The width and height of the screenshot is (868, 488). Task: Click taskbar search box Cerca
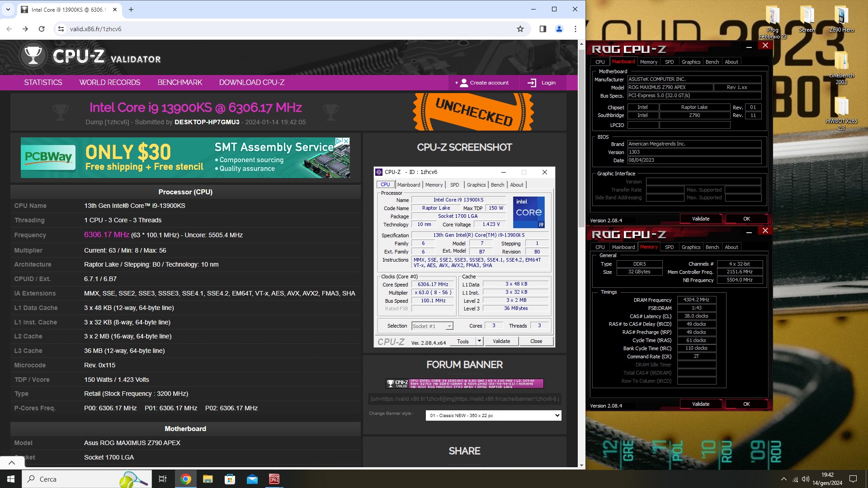click(87, 479)
